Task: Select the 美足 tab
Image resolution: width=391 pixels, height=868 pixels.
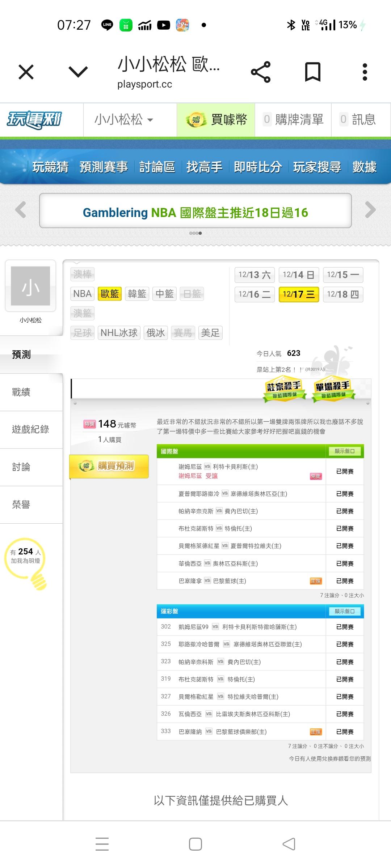Action: [x=210, y=333]
